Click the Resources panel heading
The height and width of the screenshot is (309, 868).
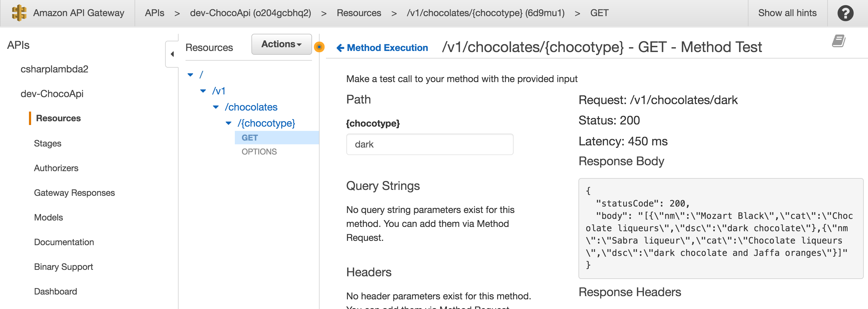[209, 47]
